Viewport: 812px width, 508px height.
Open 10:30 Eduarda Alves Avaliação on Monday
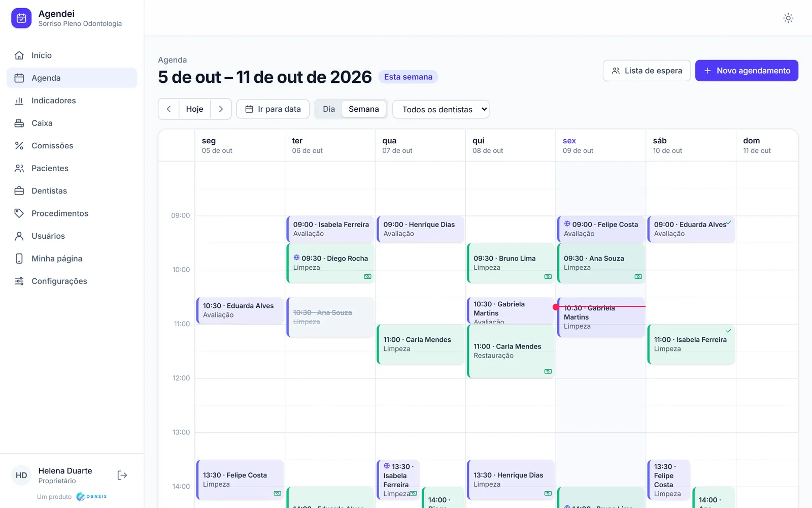point(240,310)
